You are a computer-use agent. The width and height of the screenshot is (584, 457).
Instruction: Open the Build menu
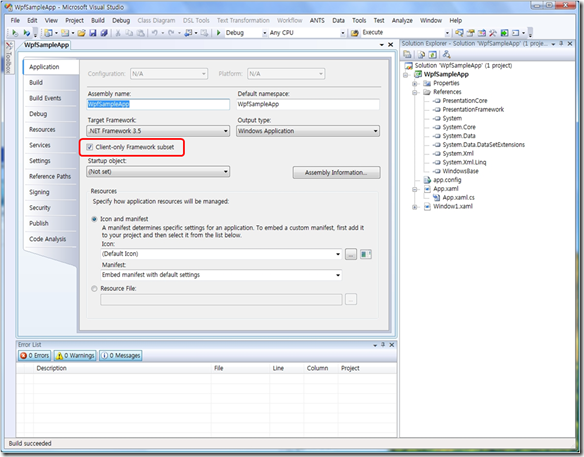[98, 20]
